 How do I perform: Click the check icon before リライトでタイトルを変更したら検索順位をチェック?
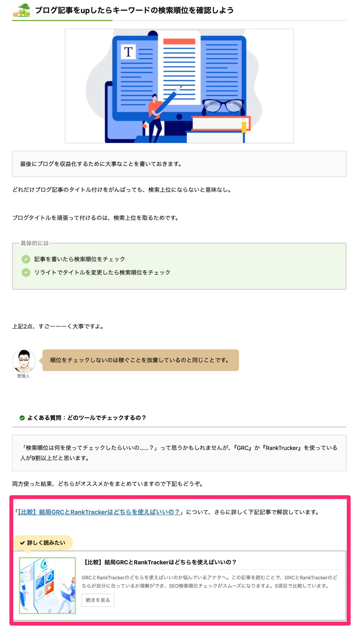(x=26, y=272)
